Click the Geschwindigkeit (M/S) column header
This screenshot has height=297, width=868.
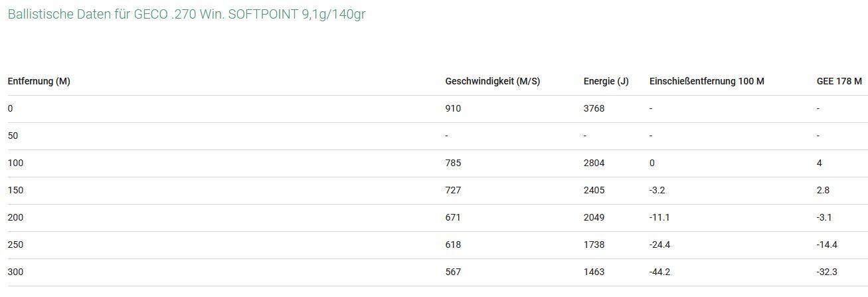coord(492,81)
